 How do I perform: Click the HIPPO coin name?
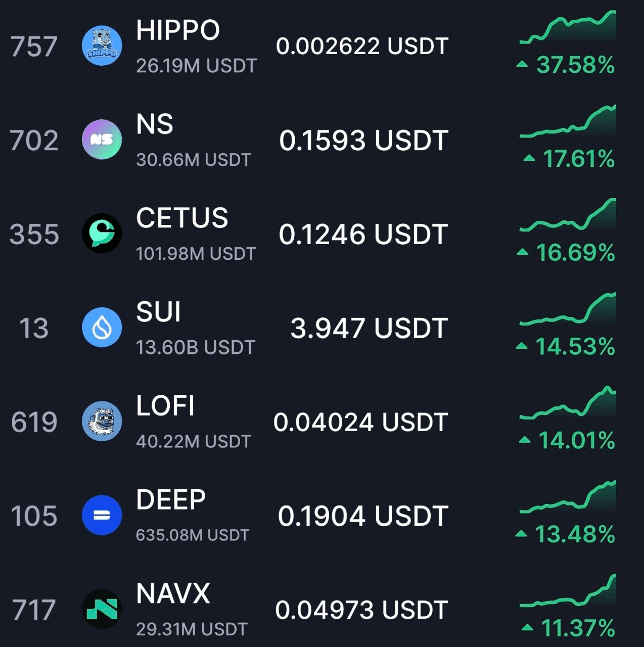click(x=178, y=30)
